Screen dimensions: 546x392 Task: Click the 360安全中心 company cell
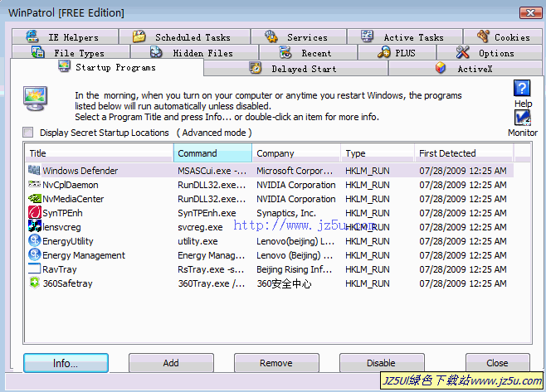coord(284,283)
